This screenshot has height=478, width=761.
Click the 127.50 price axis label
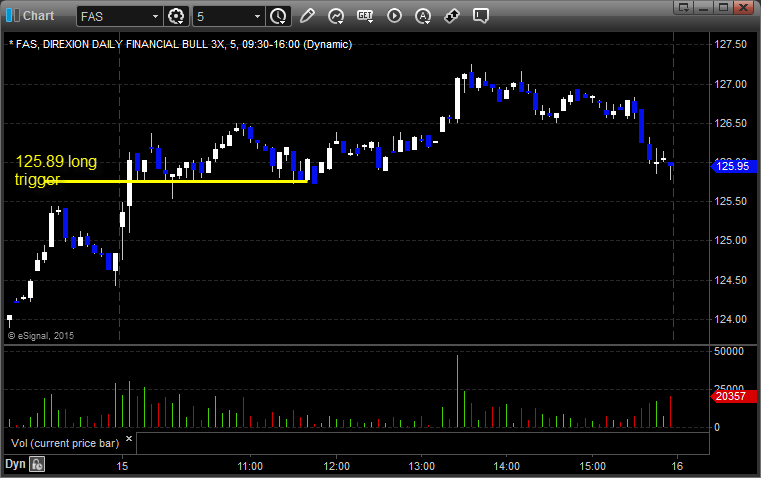point(730,44)
